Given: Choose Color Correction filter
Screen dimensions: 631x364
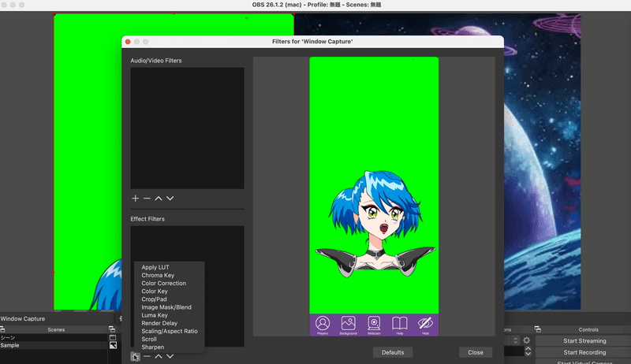Looking at the screenshot, I should [164, 284].
